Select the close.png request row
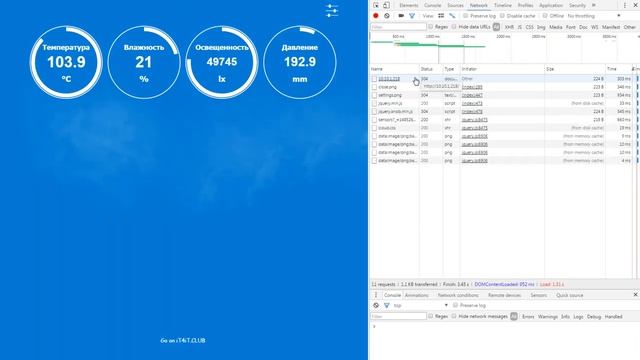The width and height of the screenshot is (640, 360). click(503, 87)
